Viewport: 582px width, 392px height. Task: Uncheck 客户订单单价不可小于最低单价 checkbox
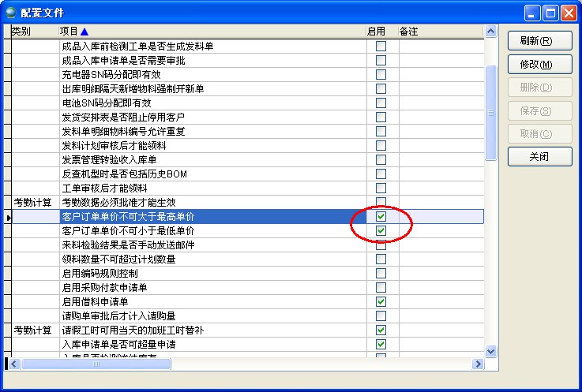[x=381, y=230]
